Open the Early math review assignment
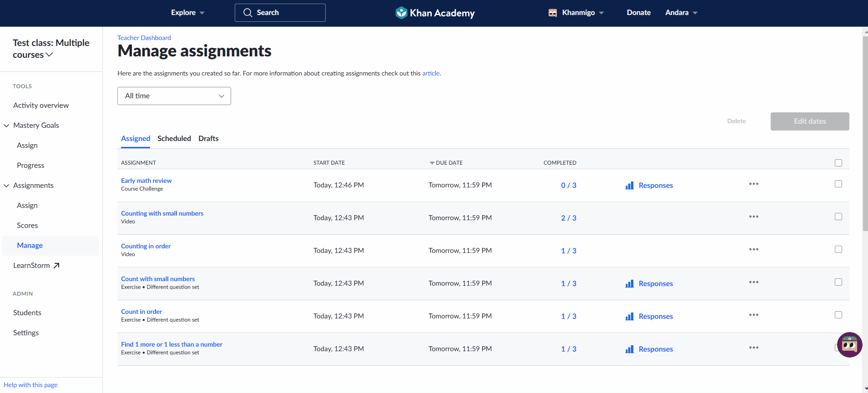Screen dimensions: 868x393 pyautogui.click(x=146, y=181)
